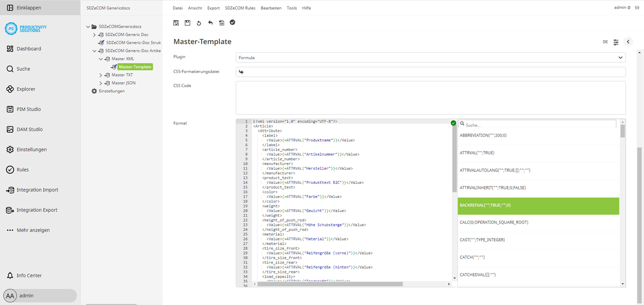
Task: Click the undo arrow toolbar icon
Action: click(x=210, y=22)
